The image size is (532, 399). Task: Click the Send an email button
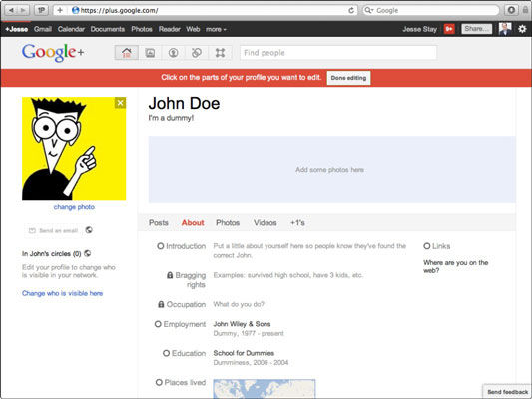(x=53, y=230)
